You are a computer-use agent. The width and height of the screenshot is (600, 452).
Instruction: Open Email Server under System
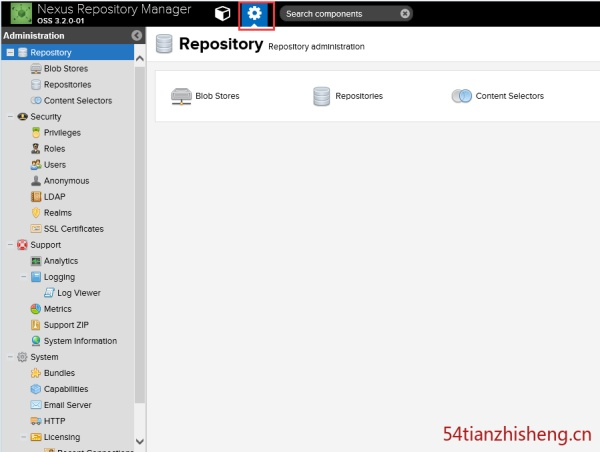(x=68, y=405)
